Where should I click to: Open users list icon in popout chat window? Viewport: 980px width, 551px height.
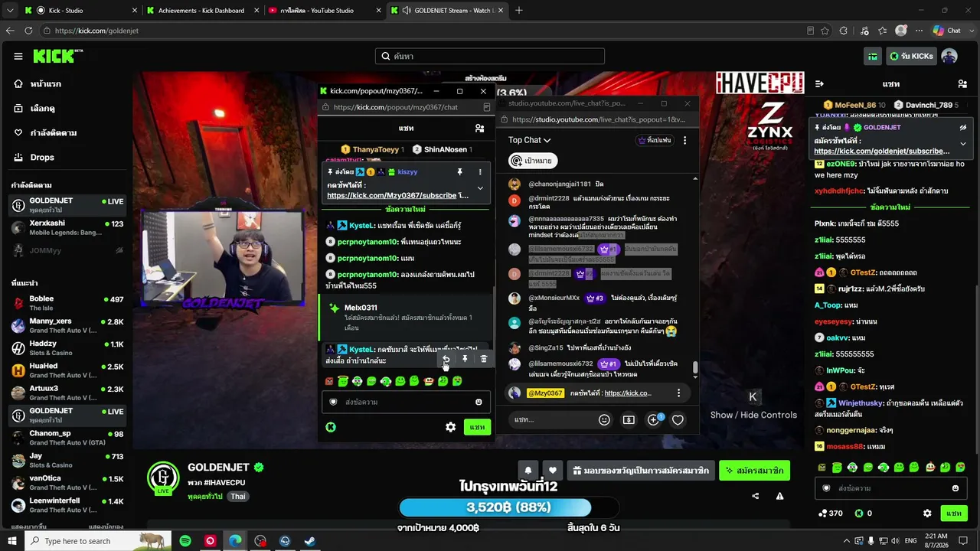coord(479,128)
